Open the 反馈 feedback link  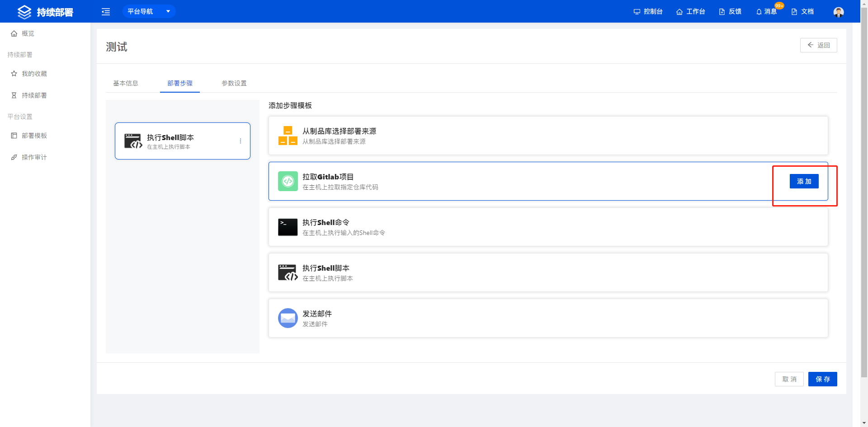pyautogui.click(x=730, y=11)
